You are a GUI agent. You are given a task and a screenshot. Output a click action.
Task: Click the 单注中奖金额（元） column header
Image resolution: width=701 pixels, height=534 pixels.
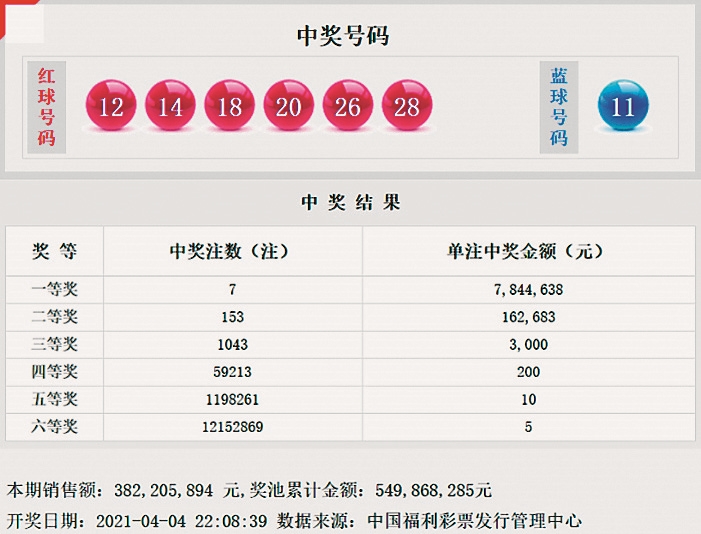[529, 251]
